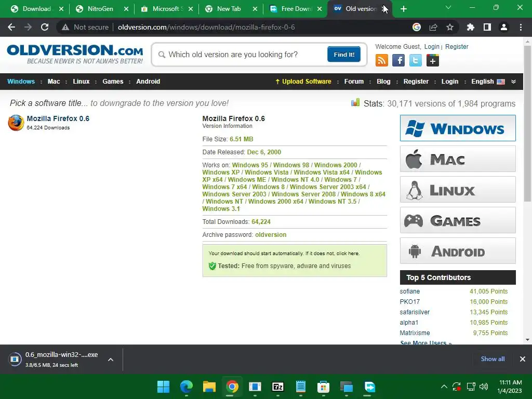This screenshot has height=399, width=532.
Task: Switch to the Microsoft tab
Action: point(166,9)
